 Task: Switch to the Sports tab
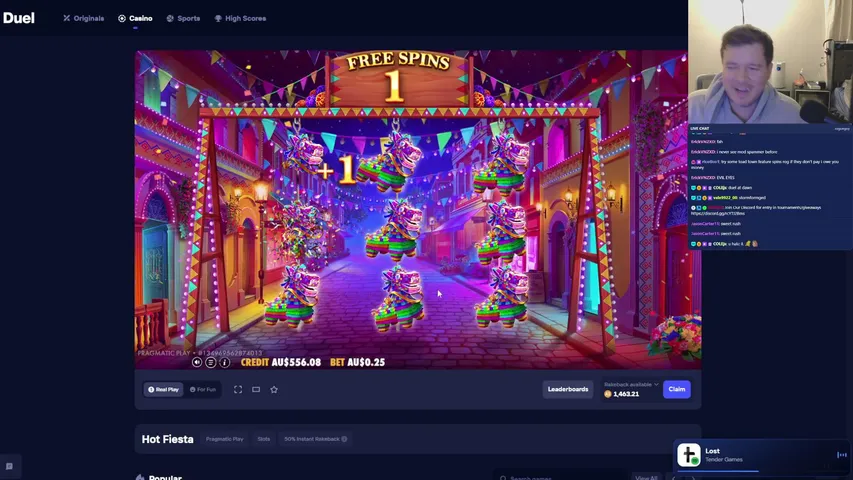tap(183, 19)
